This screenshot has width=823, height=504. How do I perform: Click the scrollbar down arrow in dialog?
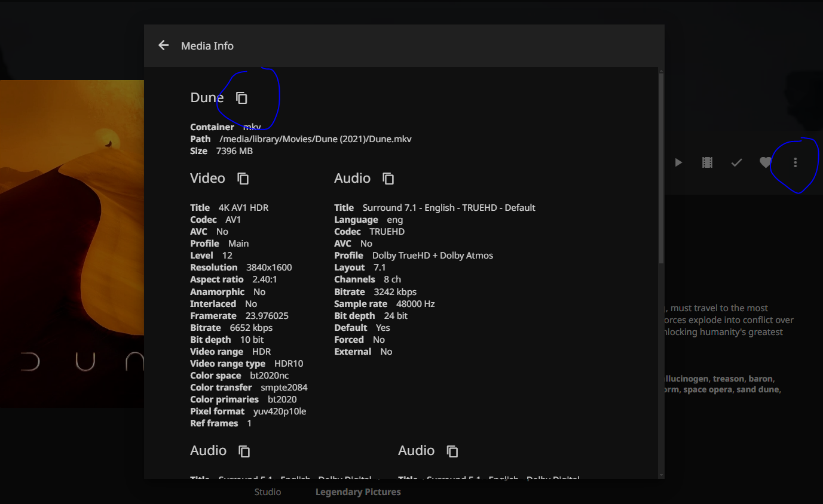661,475
